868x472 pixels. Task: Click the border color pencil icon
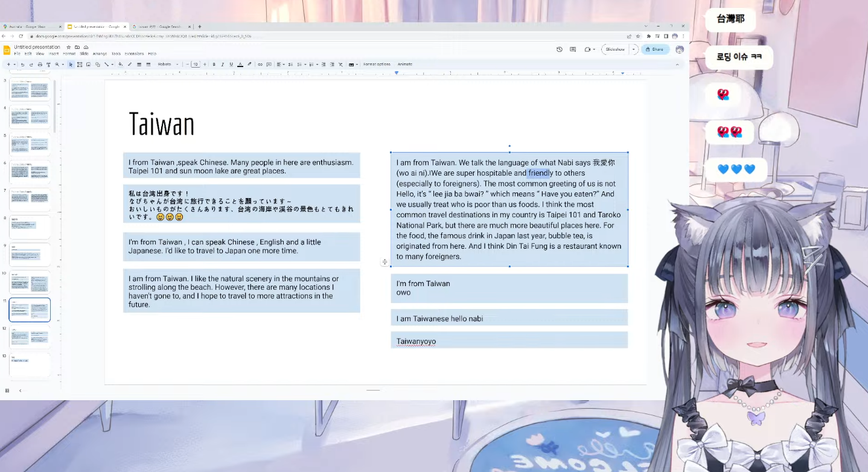click(129, 64)
